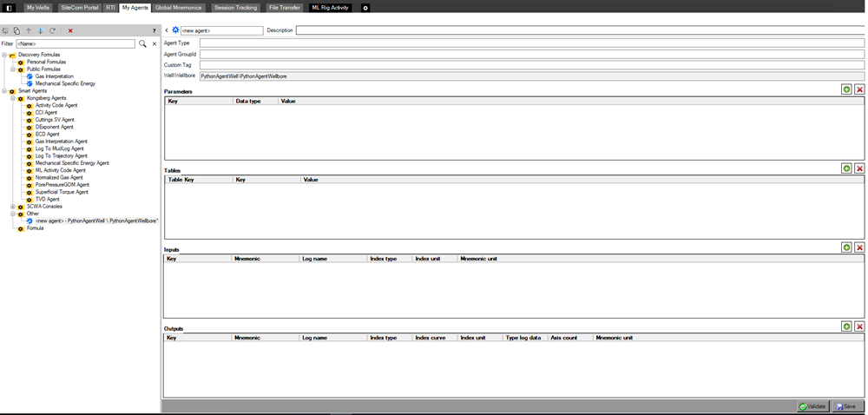Image resolution: width=868 pixels, height=415 pixels.
Task: Click the Save button
Action: tap(846, 406)
